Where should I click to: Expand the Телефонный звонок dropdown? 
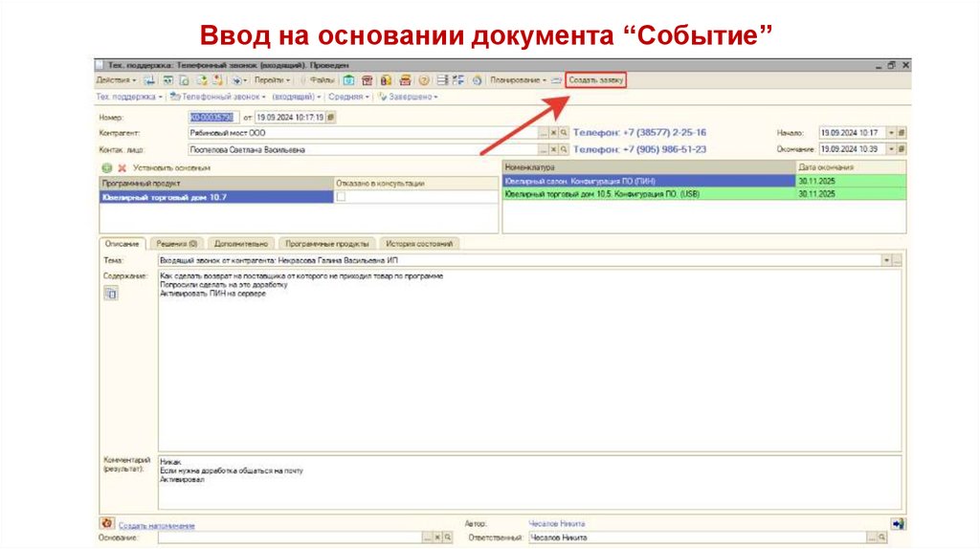coord(218,97)
